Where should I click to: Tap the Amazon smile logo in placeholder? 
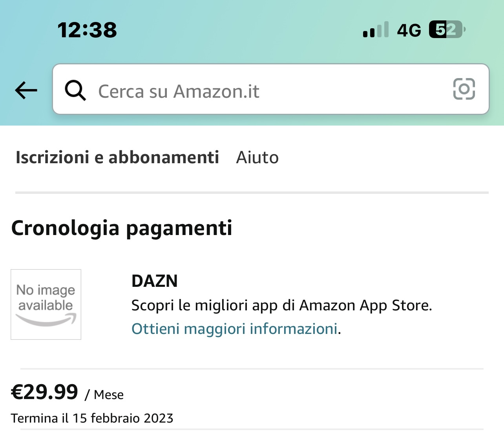coord(46,320)
